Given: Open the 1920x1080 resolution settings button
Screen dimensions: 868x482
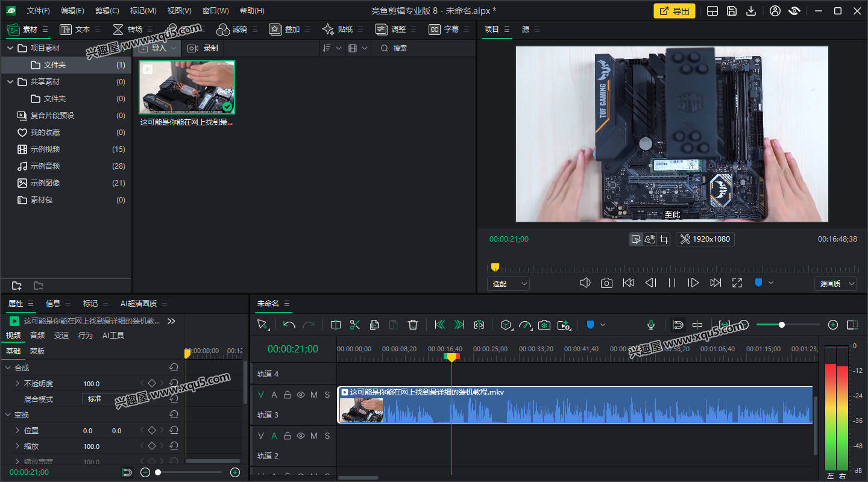Looking at the screenshot, I should pyautogui.click(x=705, y=239).
